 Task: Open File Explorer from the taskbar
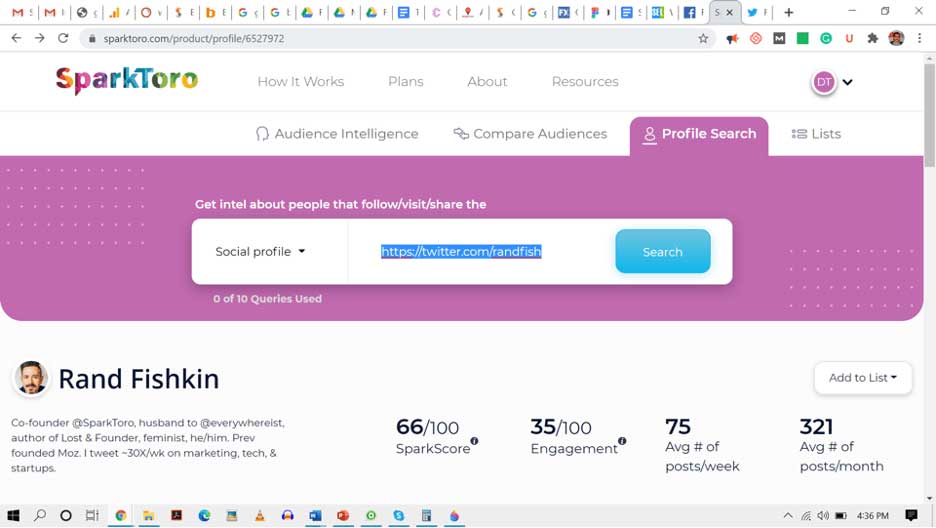tap(148, 515)
